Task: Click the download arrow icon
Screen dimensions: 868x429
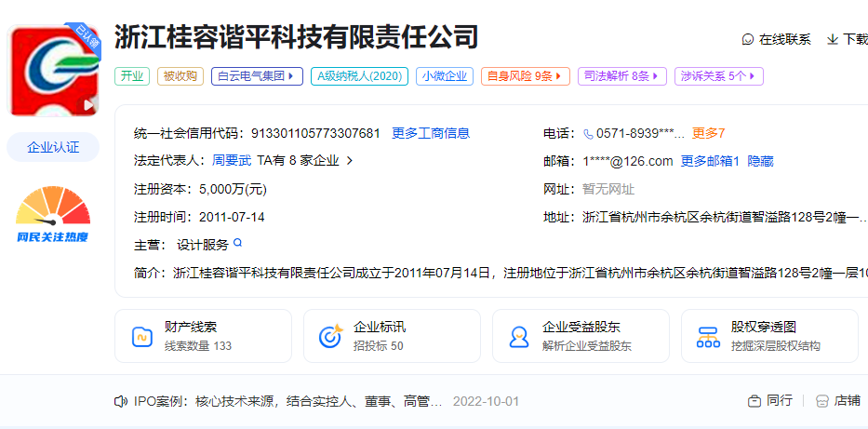Action: tap(832, 39)
